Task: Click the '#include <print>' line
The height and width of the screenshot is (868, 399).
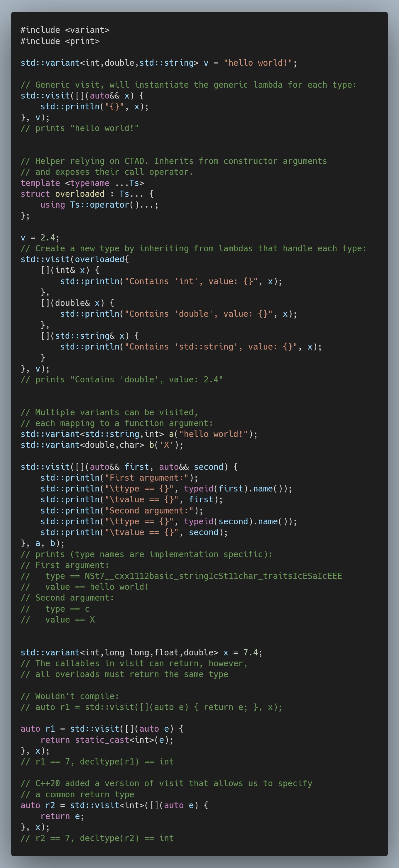Action: [x=60, y=41]
